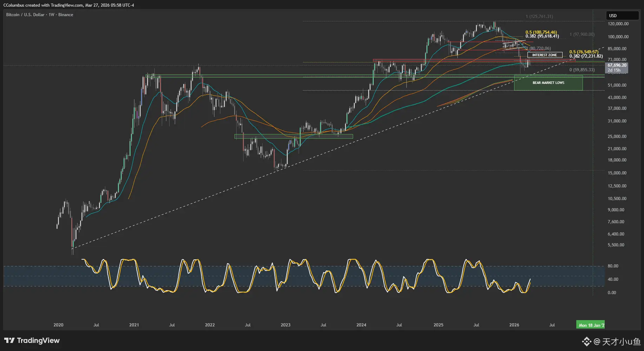Click the current price label 67,696.20
Screen dimensions: 644x351
(x=617, y=65)
